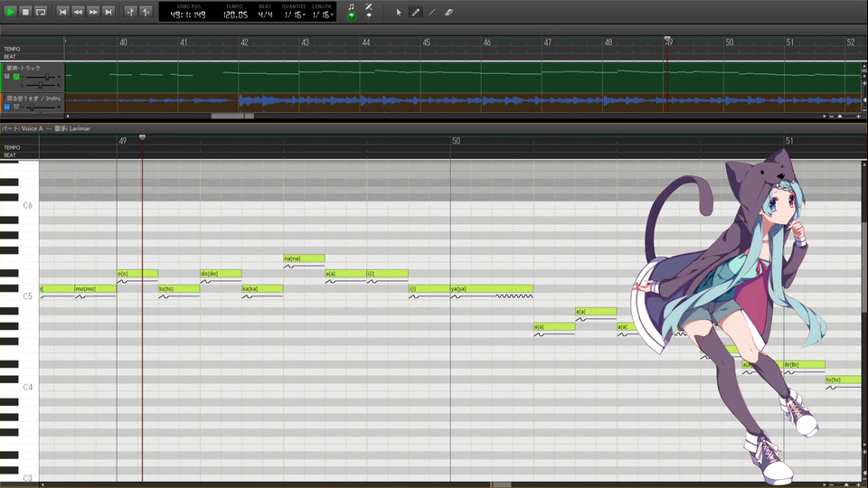Click the playhead marker on upper ruler
This screenshot has width=868, height=488.
pyautogui.click(x=667, y=39)
